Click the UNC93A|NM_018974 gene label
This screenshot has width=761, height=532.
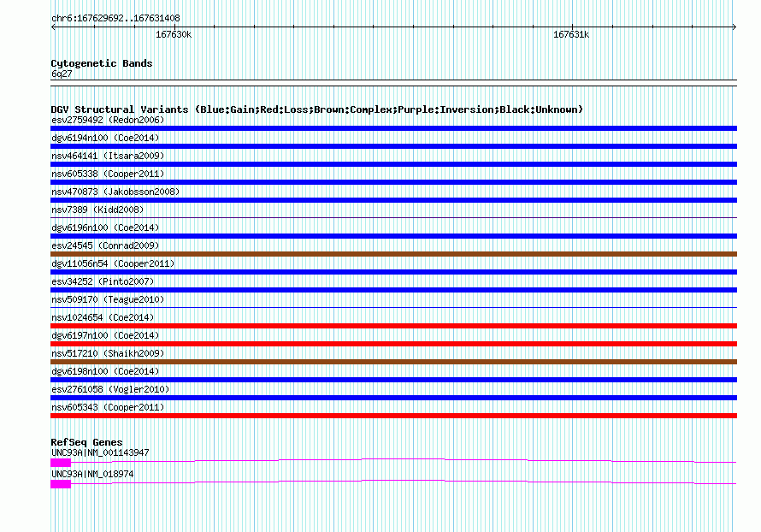pos(92,474)
